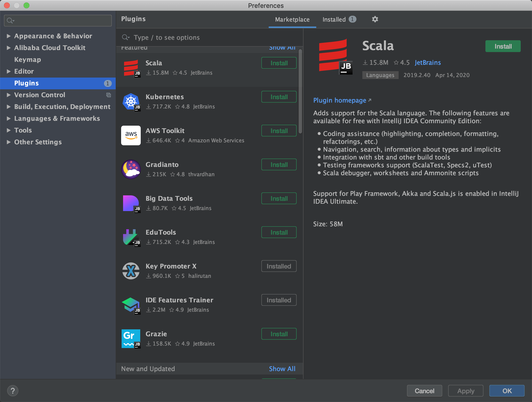Select the Marketplace tab
The height and width of the screenshot is (402, 532).
(292, 19)
